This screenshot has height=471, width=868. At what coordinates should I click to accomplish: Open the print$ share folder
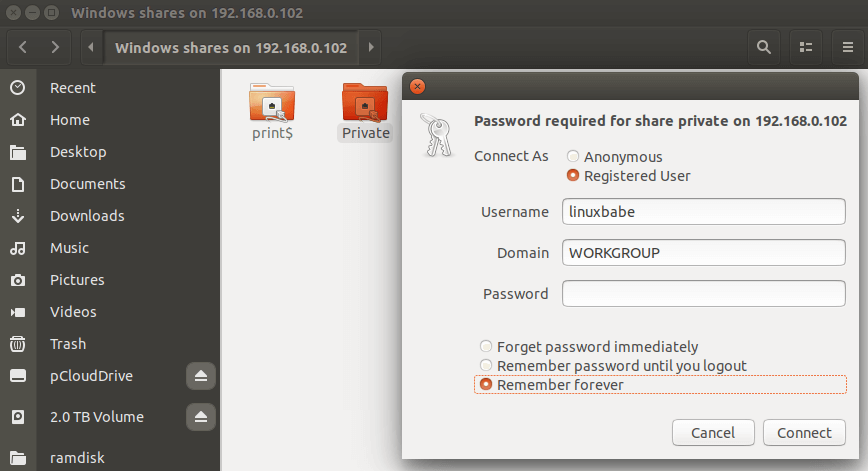pos(272,110)
